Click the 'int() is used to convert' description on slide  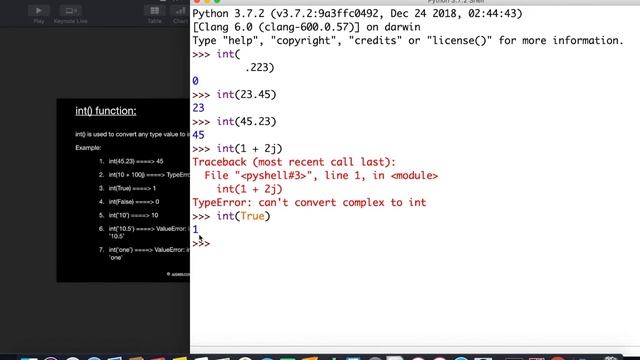tap(132, 134)
